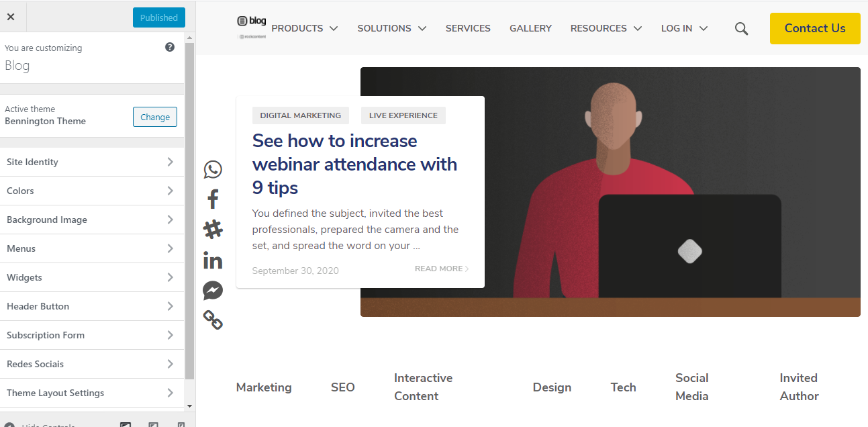Select the DIGITAL MARKETING tag
The image size is (868, 427).
point(301,115)
